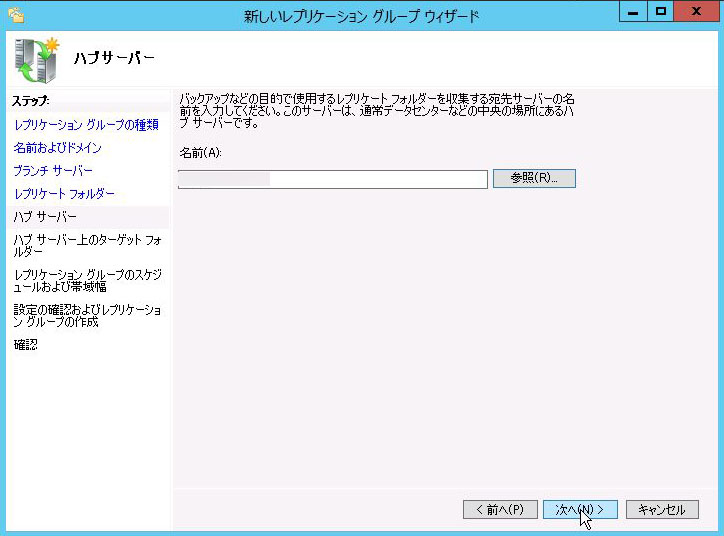Cancel the wizard with キャンセル button
The width and height of the screenshot is (724, 536).
661,510
